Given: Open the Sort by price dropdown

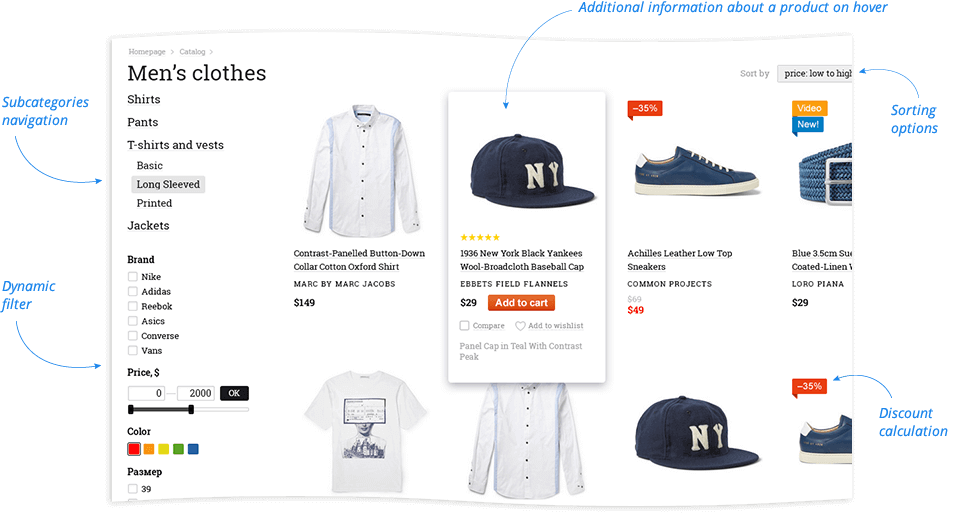Looking at the screenshot, I should pyautogui.click(x=815, y=74).
